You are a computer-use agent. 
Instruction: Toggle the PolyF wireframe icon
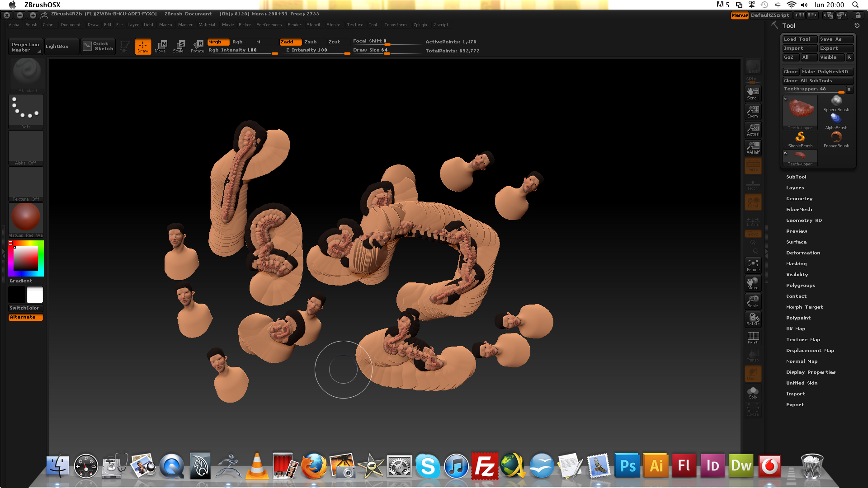[753, 338]
